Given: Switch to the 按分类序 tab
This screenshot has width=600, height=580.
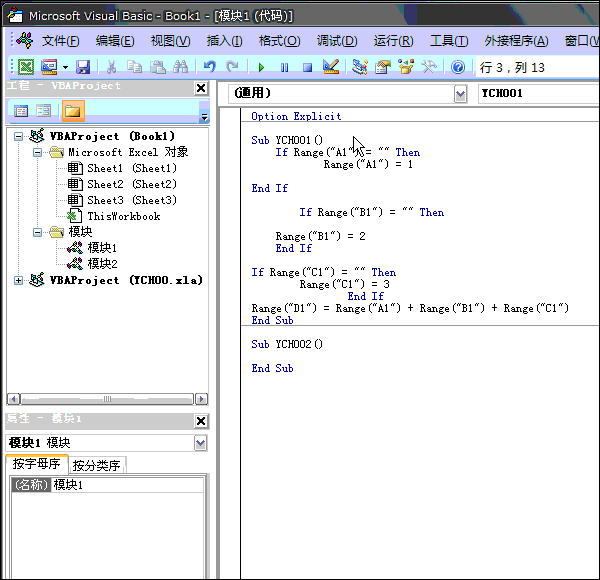Looking at the screenshot, I should point(97,465).
